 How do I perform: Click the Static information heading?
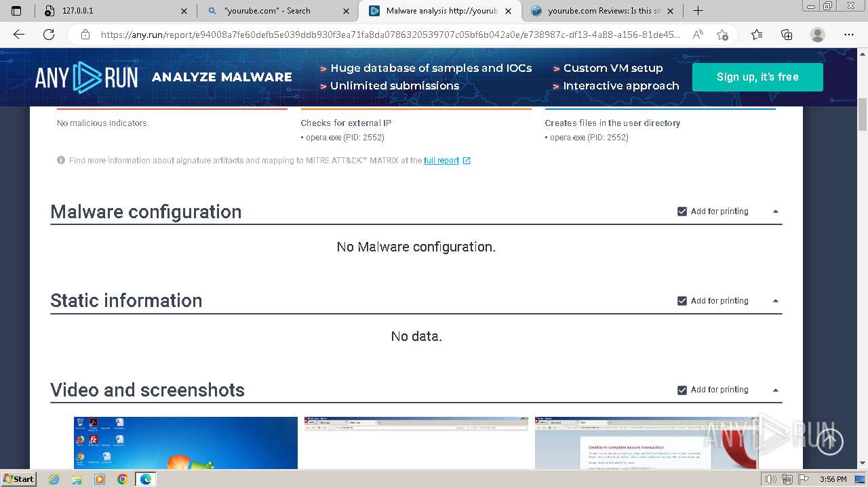(126, 301)
